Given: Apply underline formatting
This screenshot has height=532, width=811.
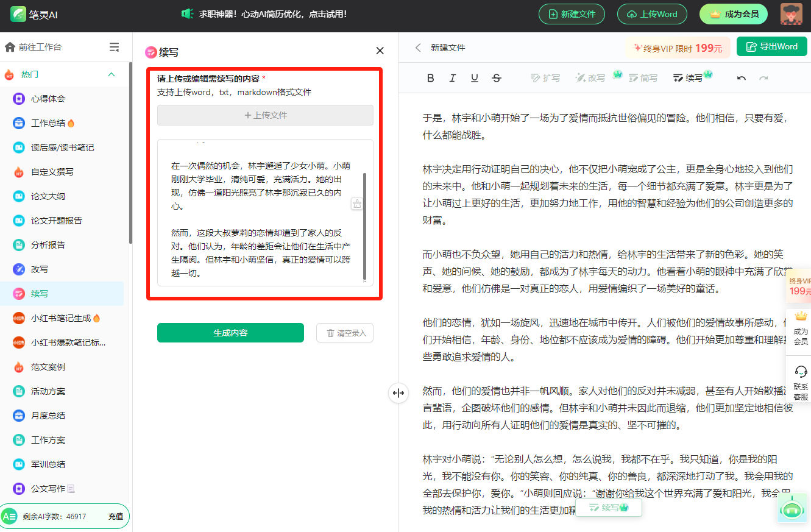Looking at the screenshot, I should [474, 78].
